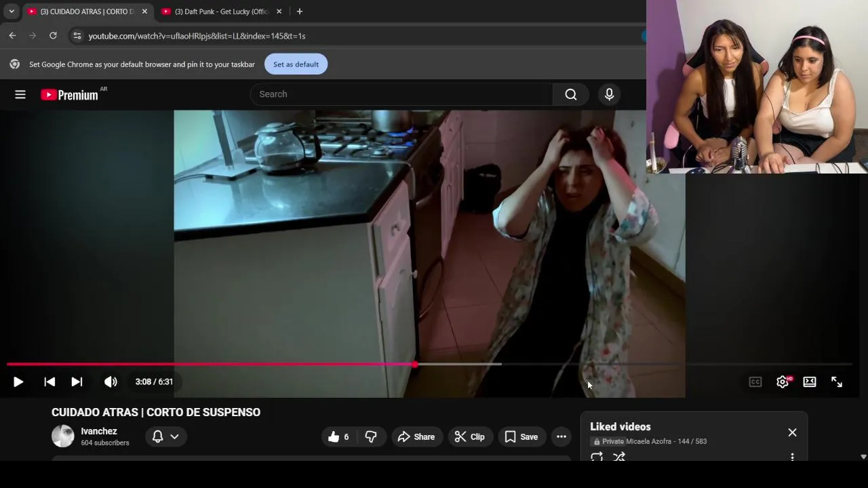Open a new browser tab

pos(300,12)
